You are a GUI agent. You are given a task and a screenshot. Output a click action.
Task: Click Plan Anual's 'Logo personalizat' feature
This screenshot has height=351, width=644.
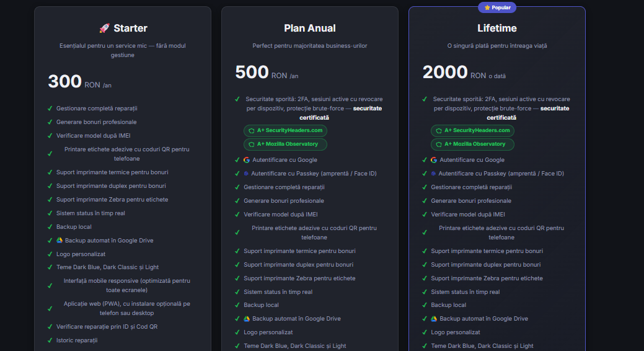268,332
